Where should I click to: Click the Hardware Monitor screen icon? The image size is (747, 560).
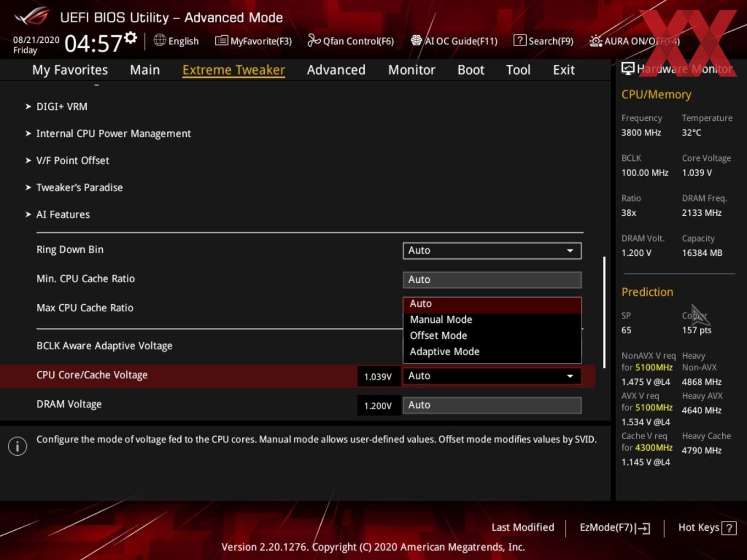628,69
